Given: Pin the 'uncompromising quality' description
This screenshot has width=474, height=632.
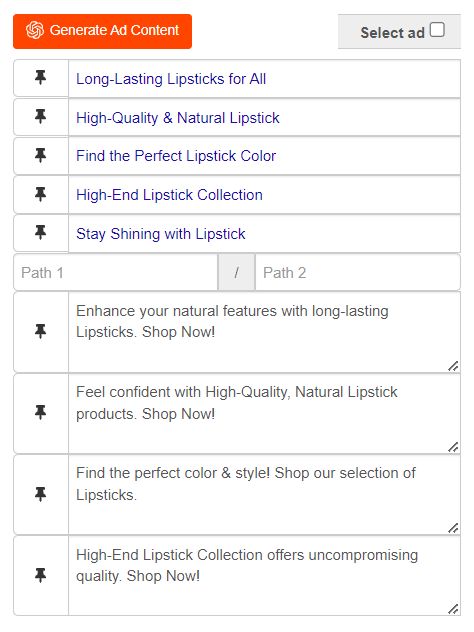Looking at the screenshot, I should pos(40,576).
